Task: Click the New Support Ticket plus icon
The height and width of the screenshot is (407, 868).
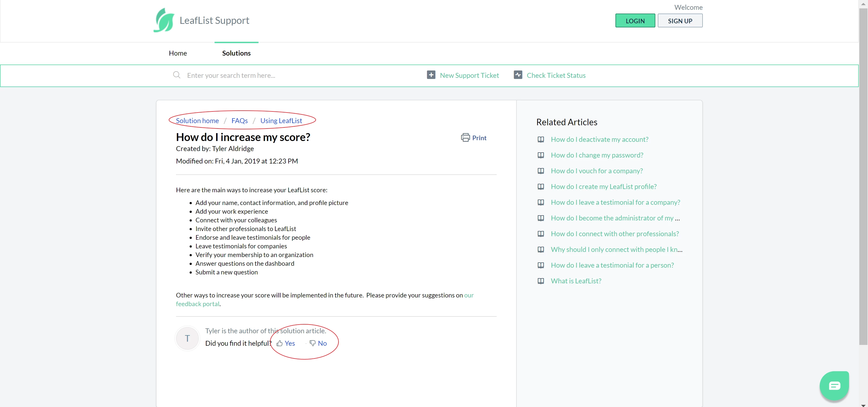Action: [431, 75]
